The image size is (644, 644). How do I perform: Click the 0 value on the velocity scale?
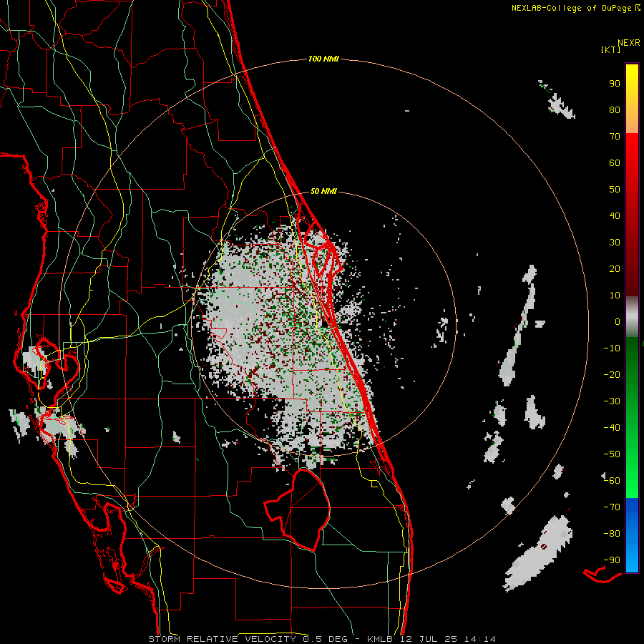coord(618,322)
